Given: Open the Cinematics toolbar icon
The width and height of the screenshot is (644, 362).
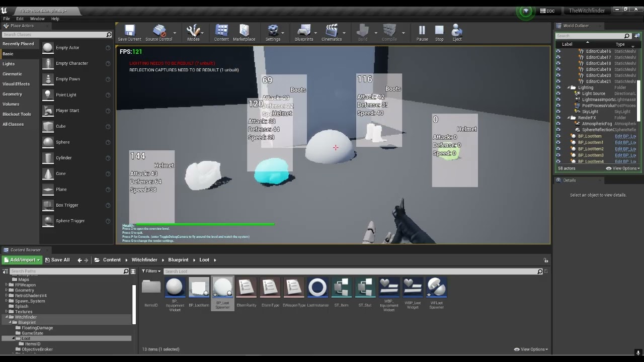Looking at the screenshot, I should [x=332, y=33].
